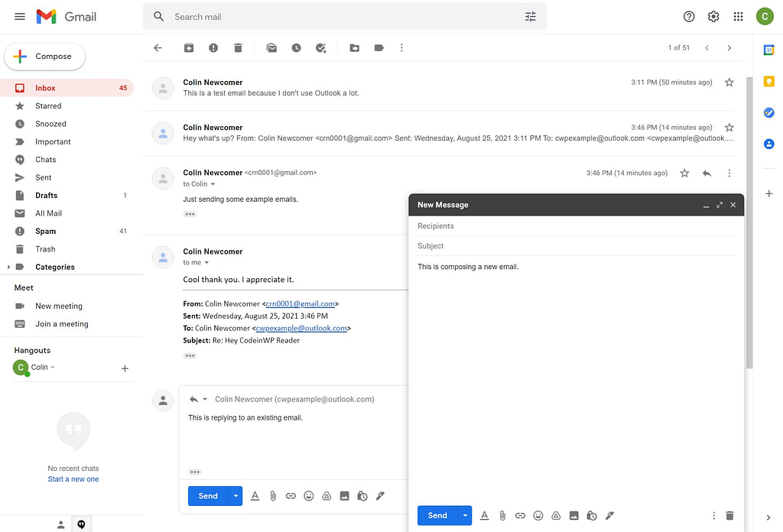783x532 pixels.
Task: Enable confidential mode in the compose window
Action: pyautogui.click(x=592, y=515)
